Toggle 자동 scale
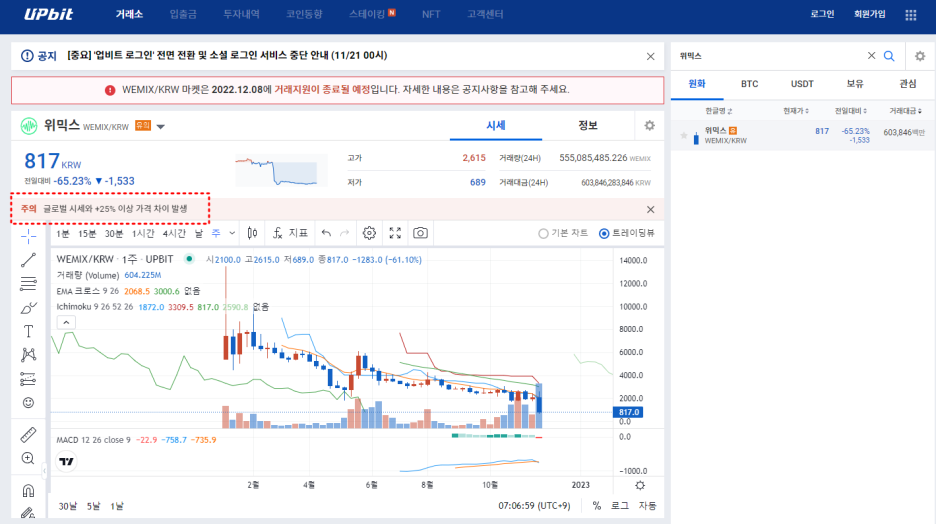The image size is (936, 524). [648, 506]
